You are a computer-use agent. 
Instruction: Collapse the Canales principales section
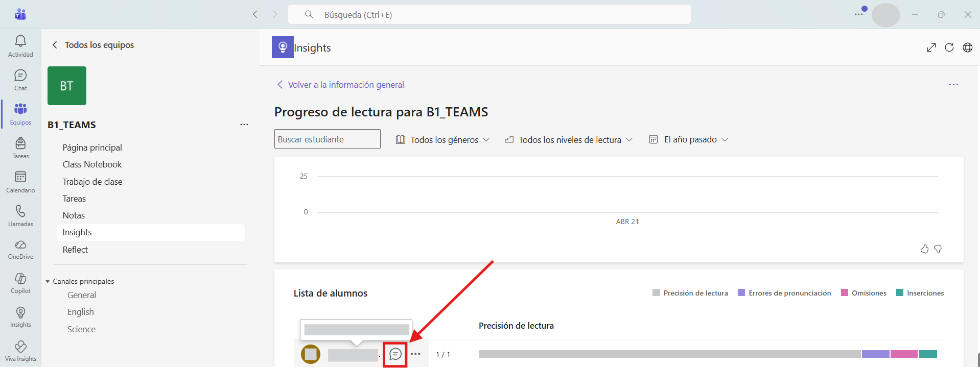click(48, 281)
